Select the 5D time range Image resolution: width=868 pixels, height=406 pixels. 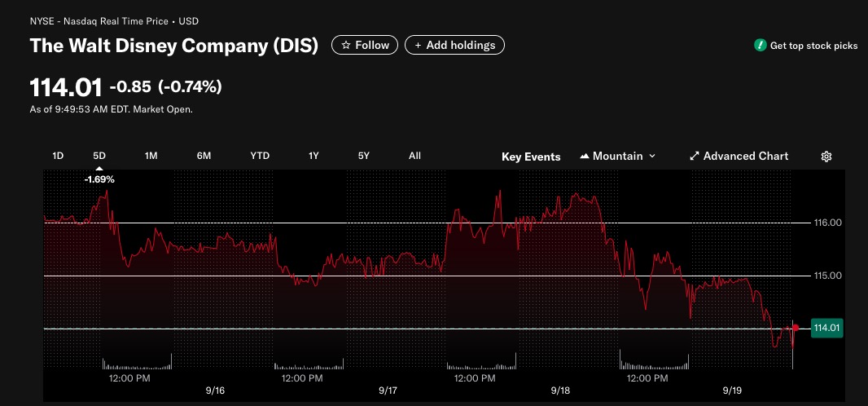tap(99, 156)
